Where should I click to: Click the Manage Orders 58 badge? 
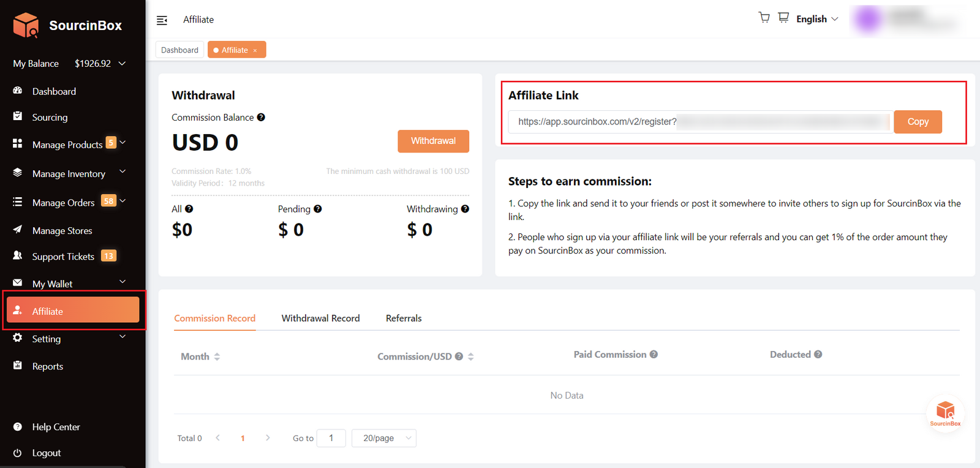tap(108, 201)
